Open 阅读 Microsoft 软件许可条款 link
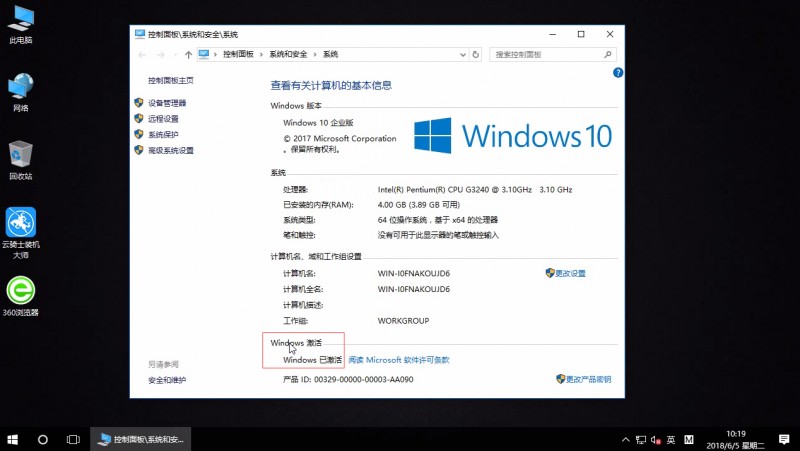 tap(399, 360)
